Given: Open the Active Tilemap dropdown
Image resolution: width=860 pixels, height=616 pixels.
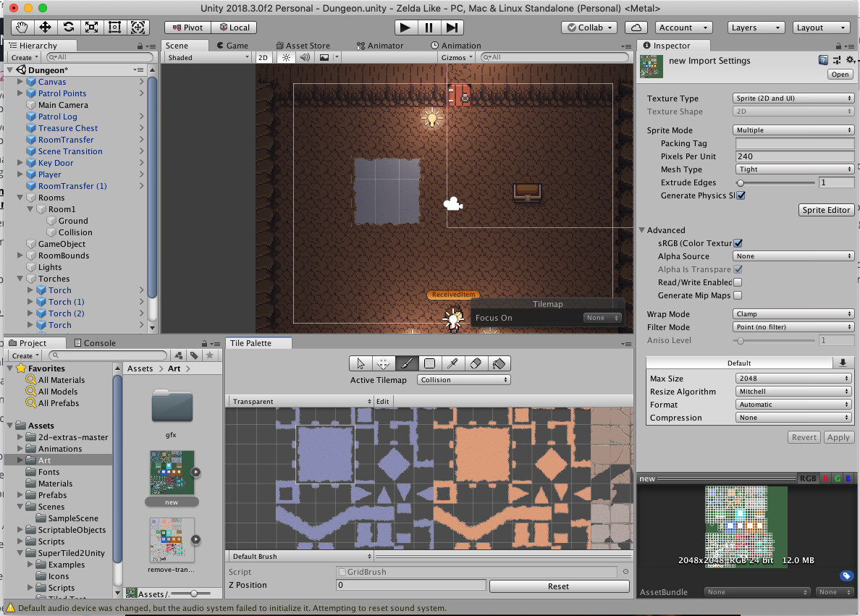Looking at the screenshot, I should tap(463, 379).
